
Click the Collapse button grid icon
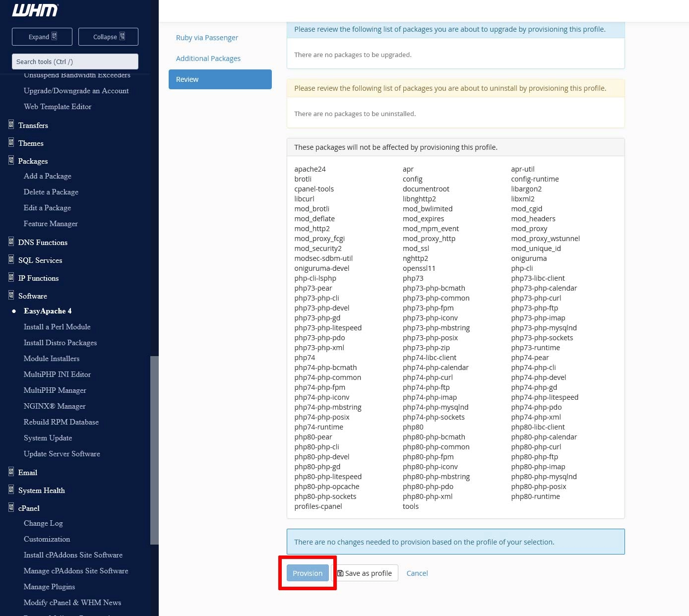(x=123, y=36)
